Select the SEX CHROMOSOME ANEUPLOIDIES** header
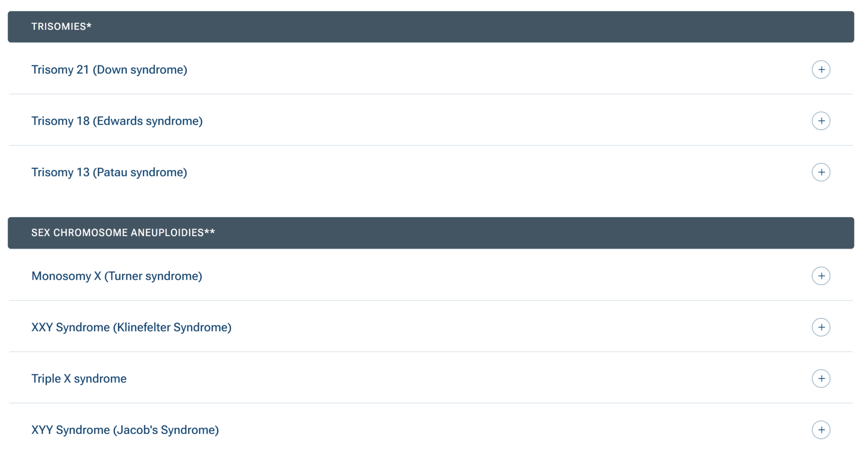The height and width of the screenshot is (467, 868). coord(123,233)
